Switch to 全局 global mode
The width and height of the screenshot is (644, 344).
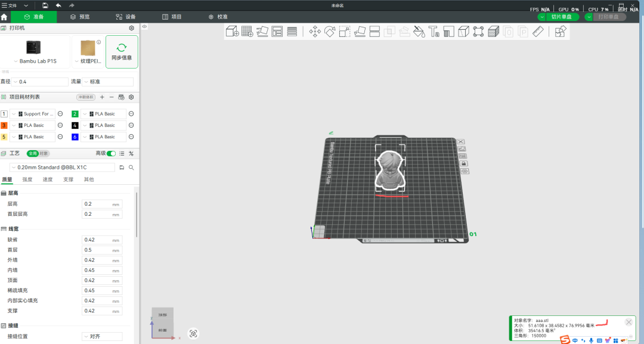(33, 154)
